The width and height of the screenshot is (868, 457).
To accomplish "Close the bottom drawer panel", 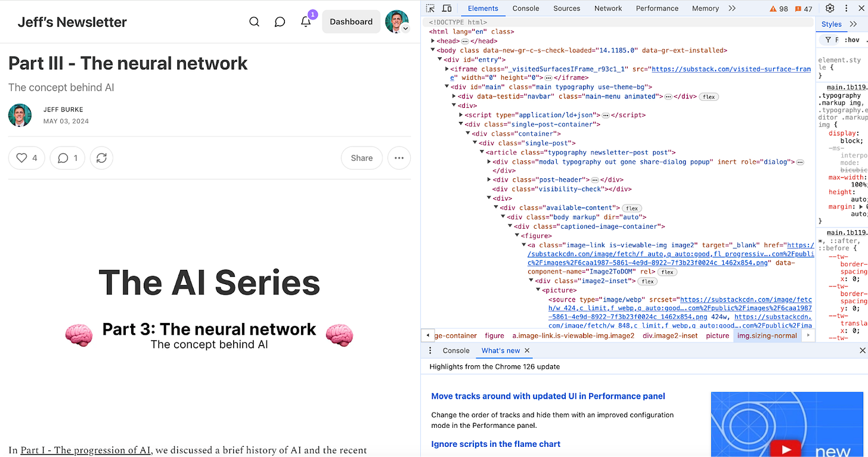I will 861,350.
